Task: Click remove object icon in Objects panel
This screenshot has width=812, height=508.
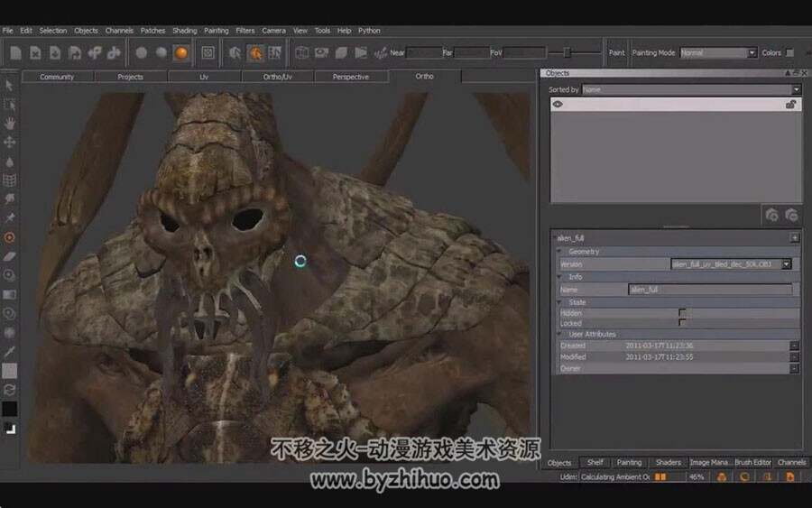Action: coord(791,215)
